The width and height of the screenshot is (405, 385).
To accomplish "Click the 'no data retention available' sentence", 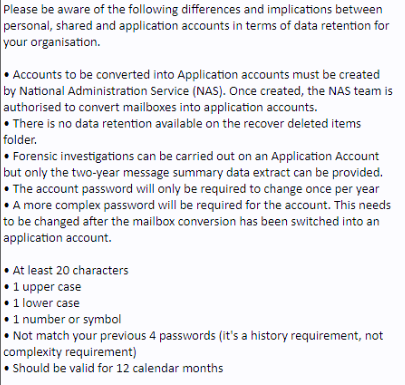I will [182, 124].
